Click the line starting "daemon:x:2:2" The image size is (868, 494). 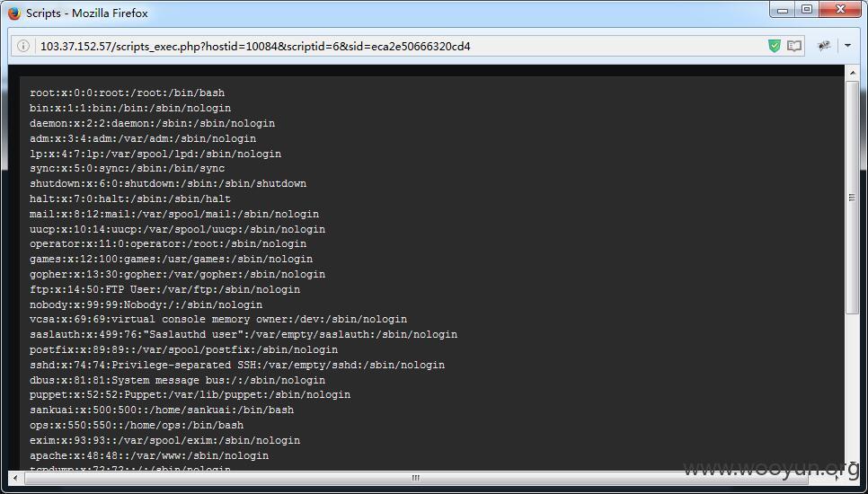pos(152,123)
